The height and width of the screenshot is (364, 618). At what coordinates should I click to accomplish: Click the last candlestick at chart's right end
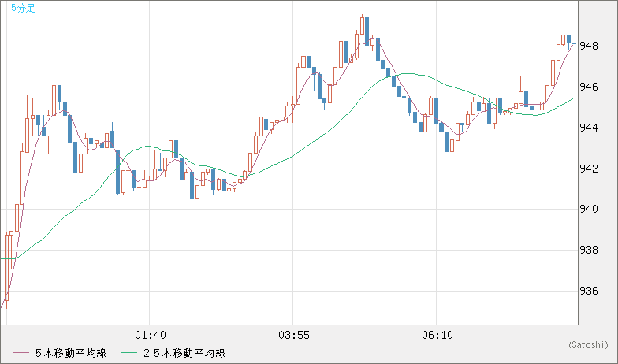[x=574, y=43]
